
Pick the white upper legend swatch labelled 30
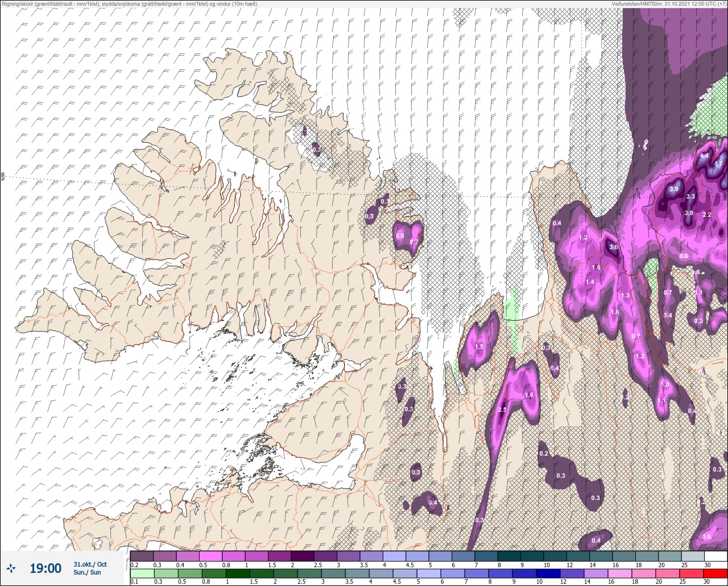(715, 556)
